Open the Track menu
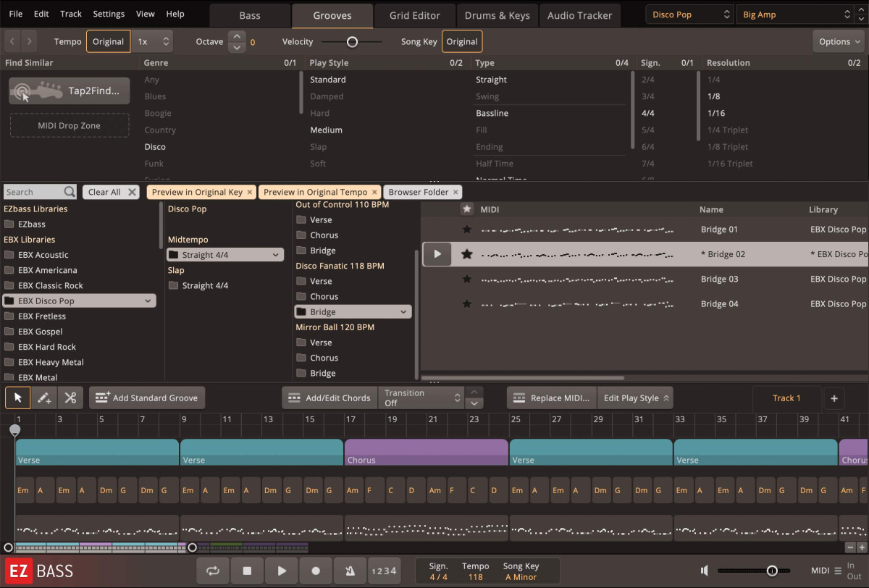Screen dimensions: 869x588 click(x=71, y=14)
